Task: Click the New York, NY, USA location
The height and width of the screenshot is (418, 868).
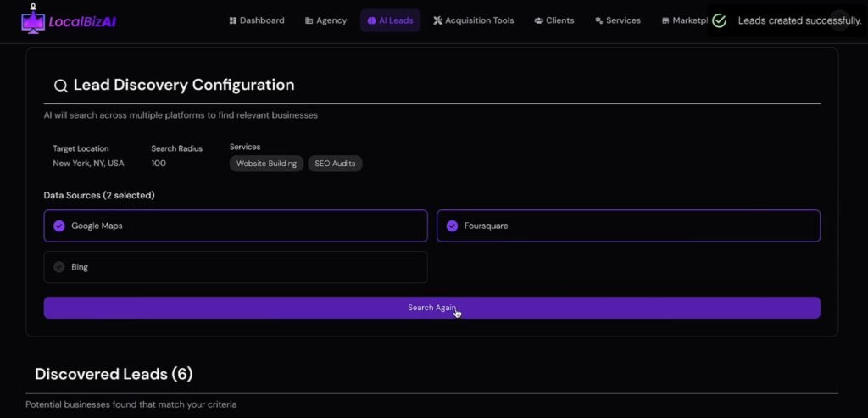Action: [88, 163]
